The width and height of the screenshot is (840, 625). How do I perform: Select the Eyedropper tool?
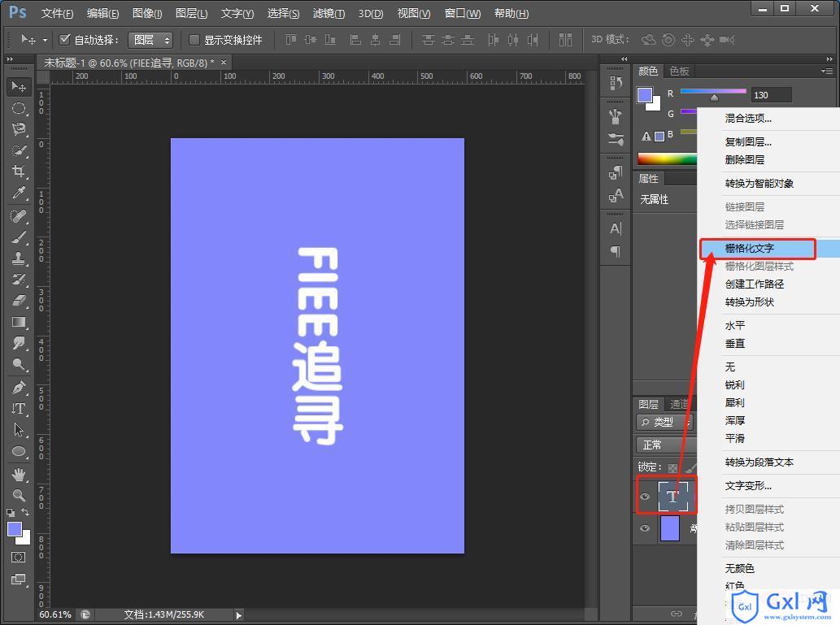pos(19,193)
